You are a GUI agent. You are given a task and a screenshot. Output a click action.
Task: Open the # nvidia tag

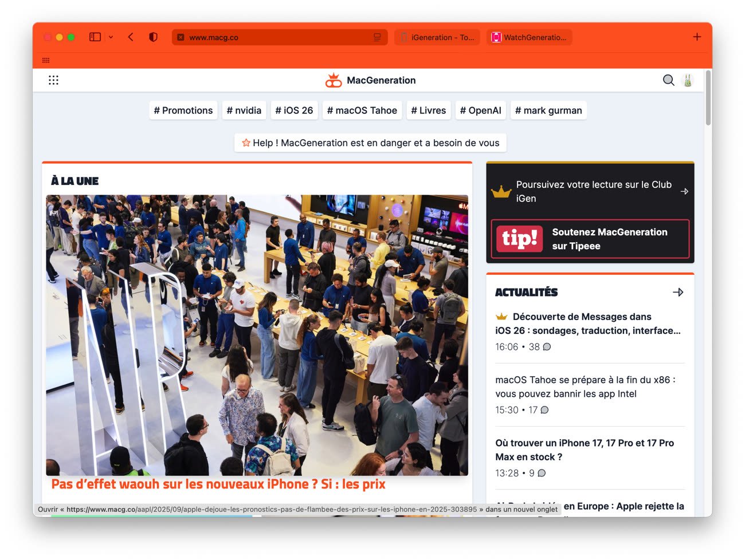click(x=244, y=111)
